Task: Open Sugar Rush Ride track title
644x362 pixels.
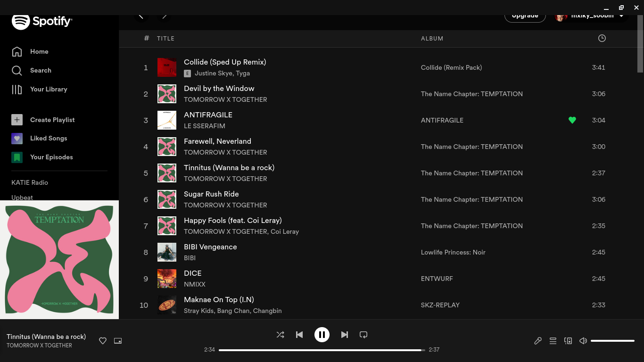Action: 211,194
